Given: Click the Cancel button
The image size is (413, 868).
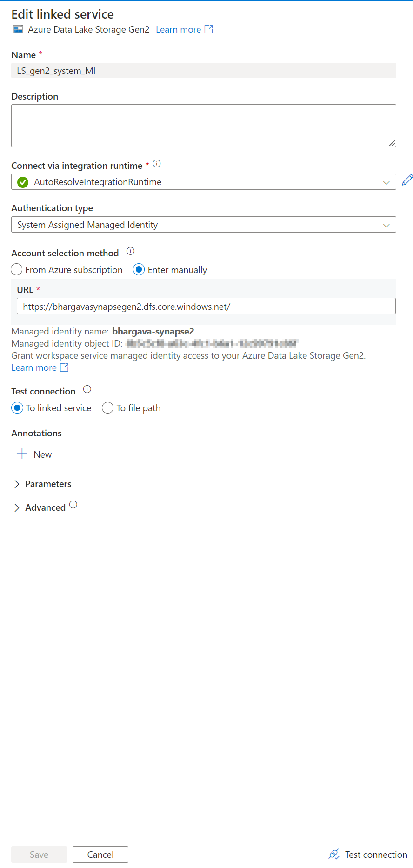Looking at the screenshot, I should tap(100, 854).
